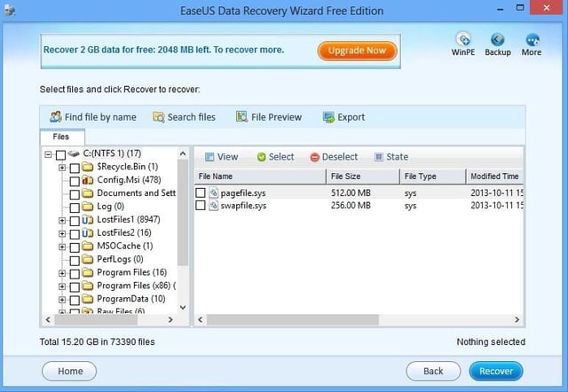Check the MSOCache checkbox

[x=75, y=247]
